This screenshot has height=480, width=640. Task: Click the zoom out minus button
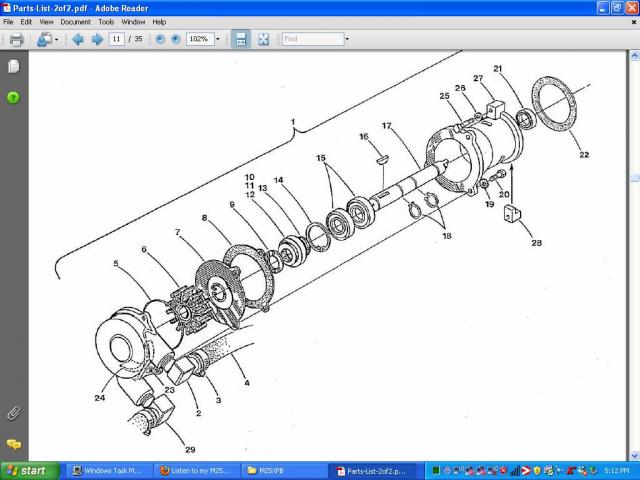coord(160,39)
